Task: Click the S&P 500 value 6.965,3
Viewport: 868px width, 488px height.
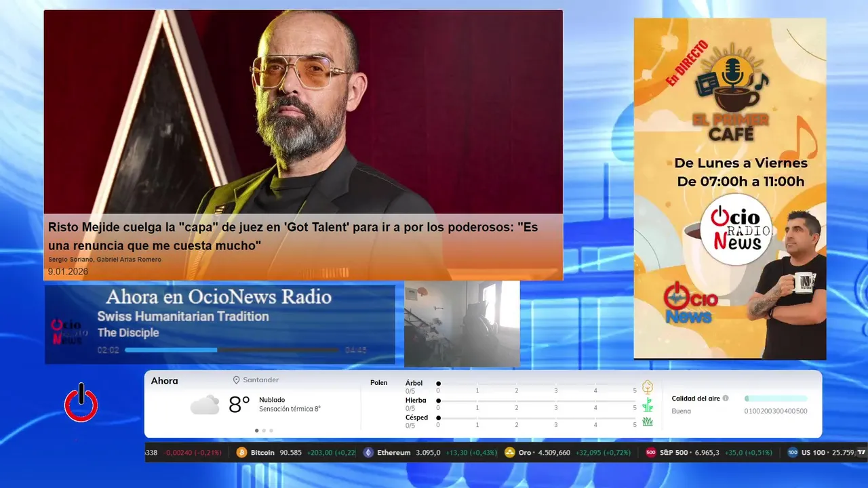Action: [x=708, y=453]
